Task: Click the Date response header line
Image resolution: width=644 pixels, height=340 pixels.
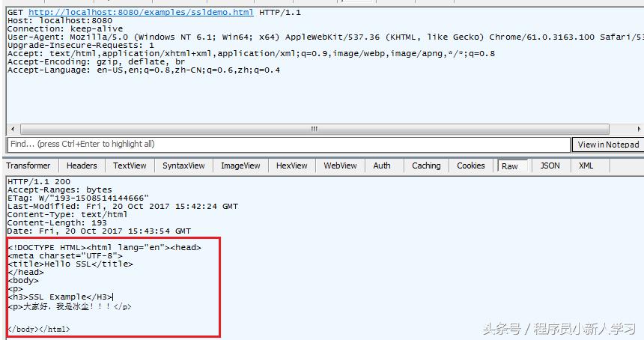Action: click(x=99, y=231)
